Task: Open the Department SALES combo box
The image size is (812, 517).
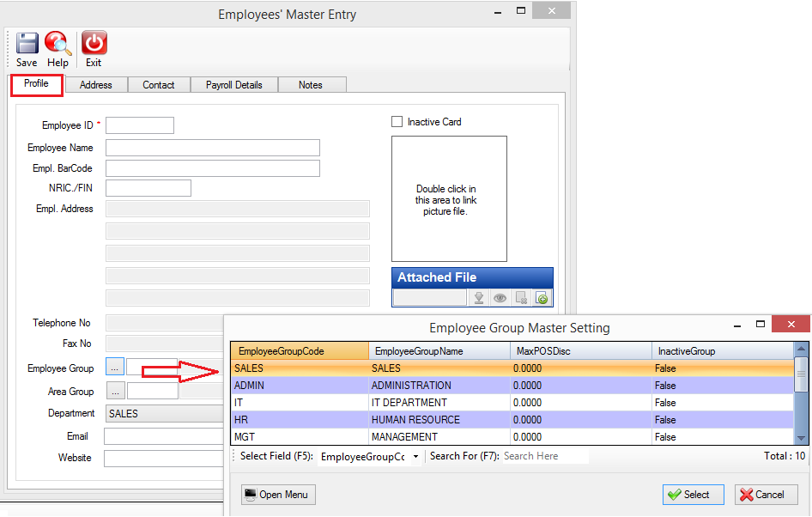Action: [165, 413]
